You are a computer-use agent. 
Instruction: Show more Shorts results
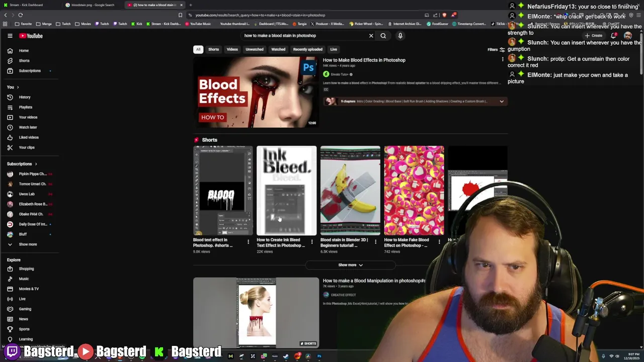(350, 265)
